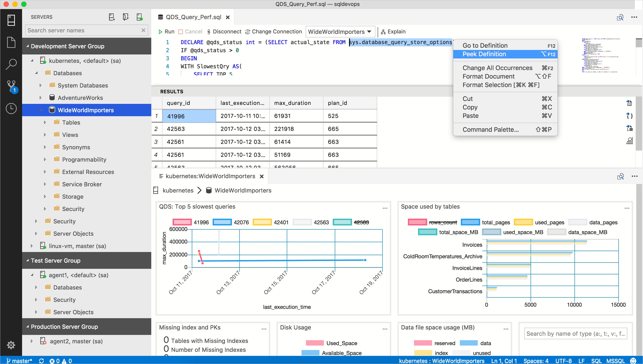This screenshot has height=364, width=643.
Task: Click Change Connection button for query
Action: point(274,31)
